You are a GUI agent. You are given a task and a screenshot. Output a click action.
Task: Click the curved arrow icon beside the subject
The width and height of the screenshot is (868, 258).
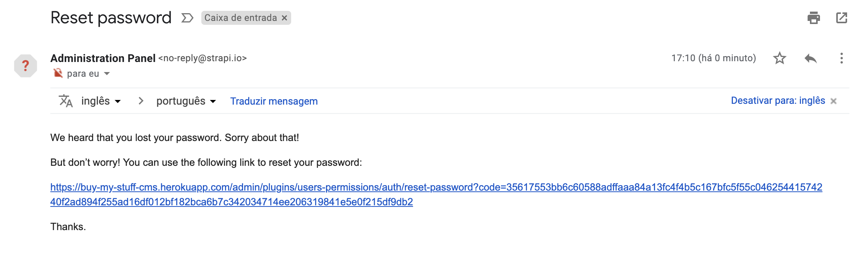click(x=187, y=17)
